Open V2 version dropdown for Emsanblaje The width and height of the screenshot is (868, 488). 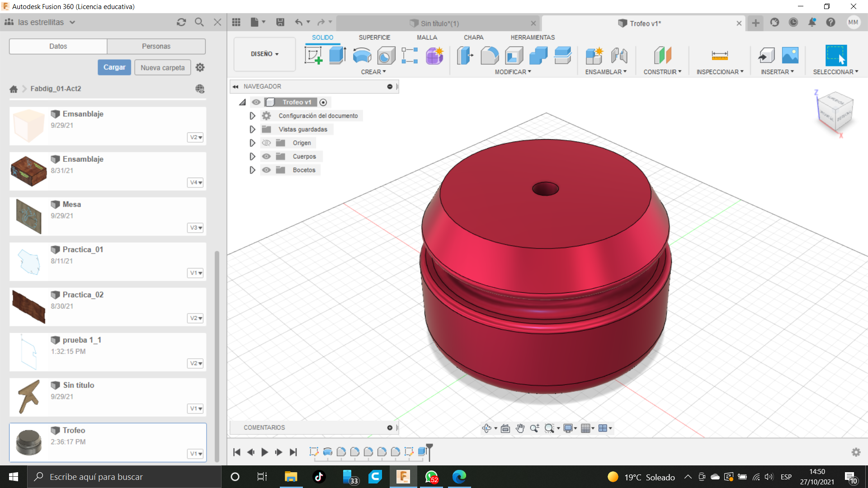point(195,137)
